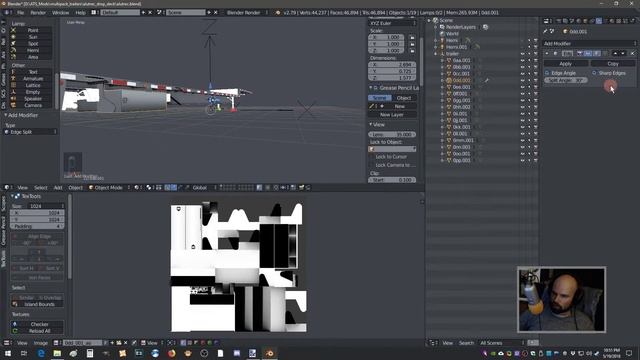Viewport: 640px width, 360px height.
Task: Click the Dimensions Y value field
Action: coord(392,71)
